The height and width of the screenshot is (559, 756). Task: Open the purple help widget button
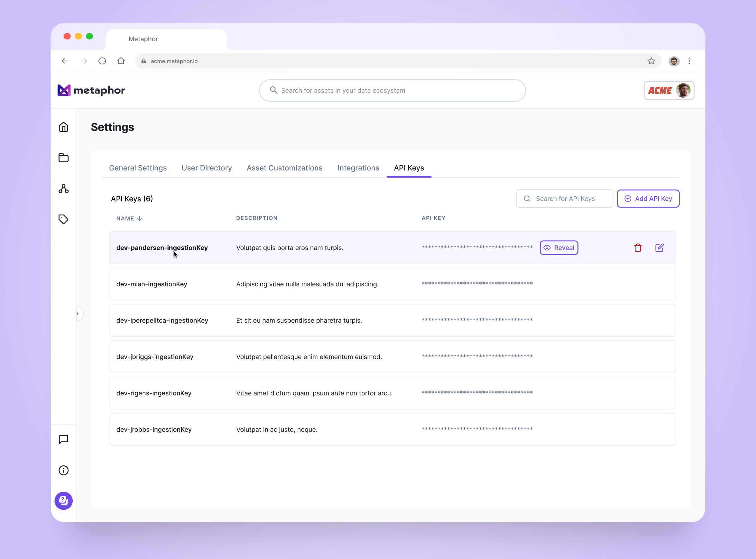[64, 501]
